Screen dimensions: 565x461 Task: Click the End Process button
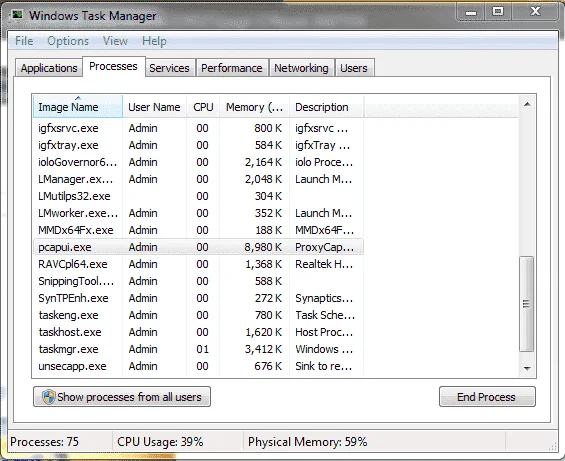tap(487, 397)
